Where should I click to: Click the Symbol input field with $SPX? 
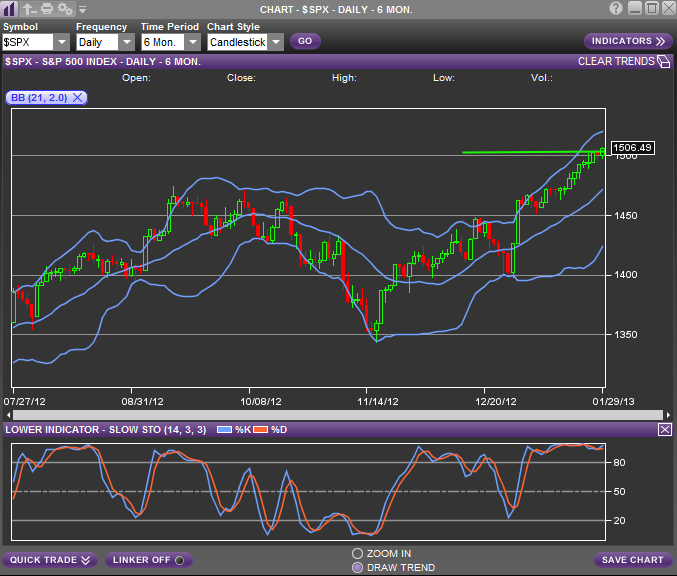click(x=26, y=42)
